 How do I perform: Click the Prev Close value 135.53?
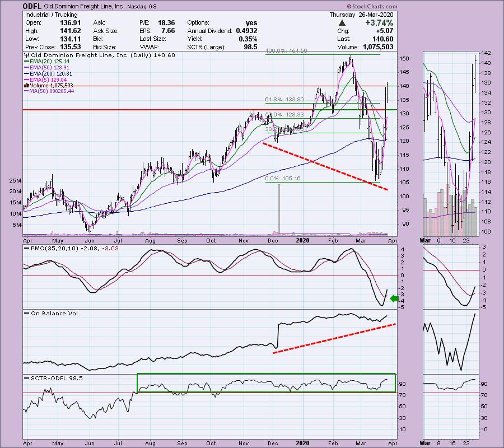pyautogui.click(x=70, y=47)
